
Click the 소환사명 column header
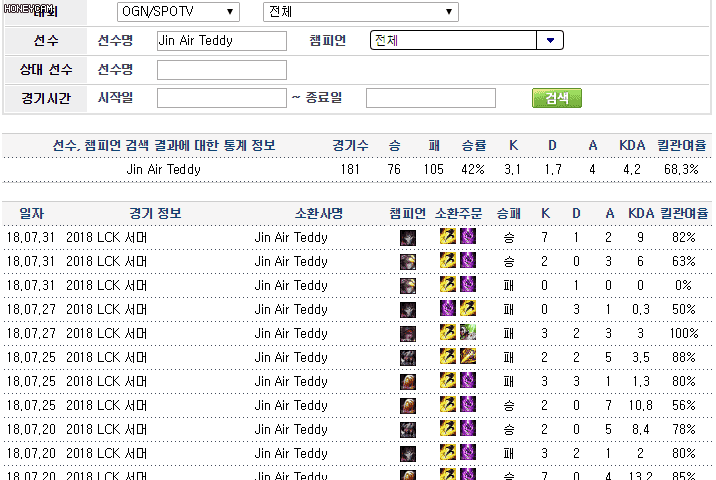click(x=319, y=213)
